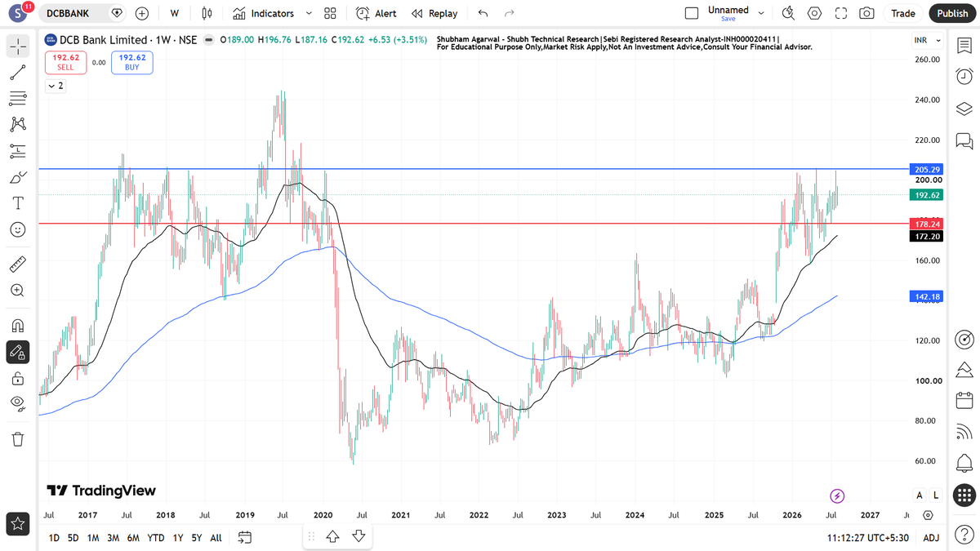Show All time range data

(216, 537)
